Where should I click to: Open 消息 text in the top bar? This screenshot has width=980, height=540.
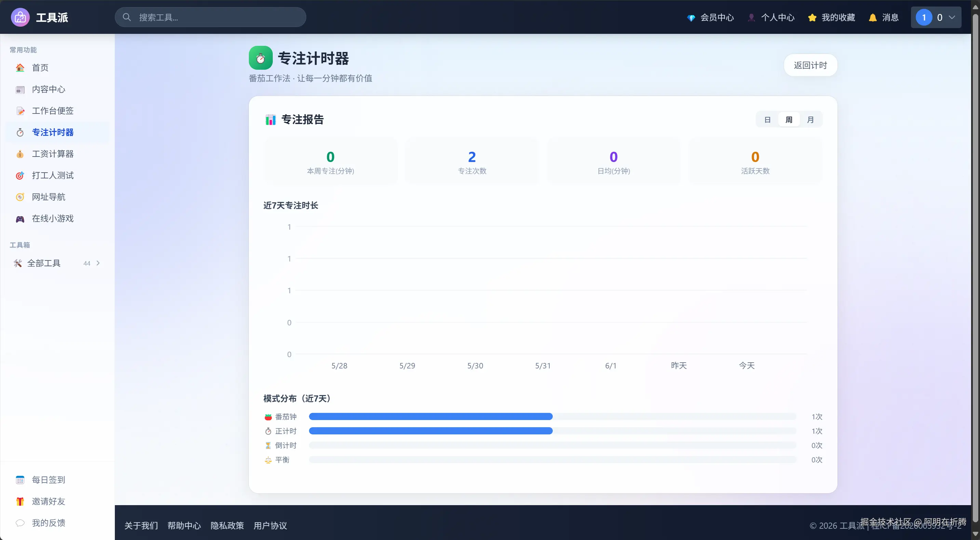[890, 17]
